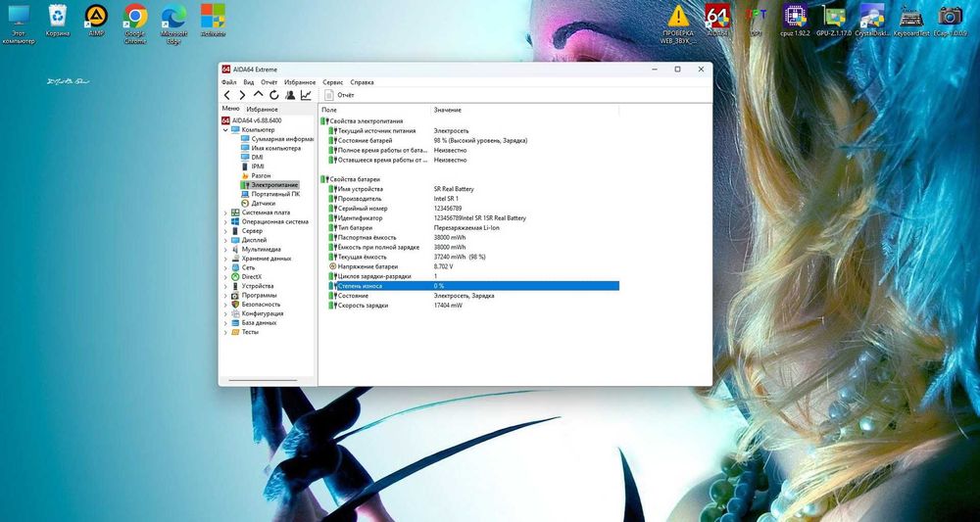Expand the Устройства tree node
980x522 pixels.
(x=225, y=286)
